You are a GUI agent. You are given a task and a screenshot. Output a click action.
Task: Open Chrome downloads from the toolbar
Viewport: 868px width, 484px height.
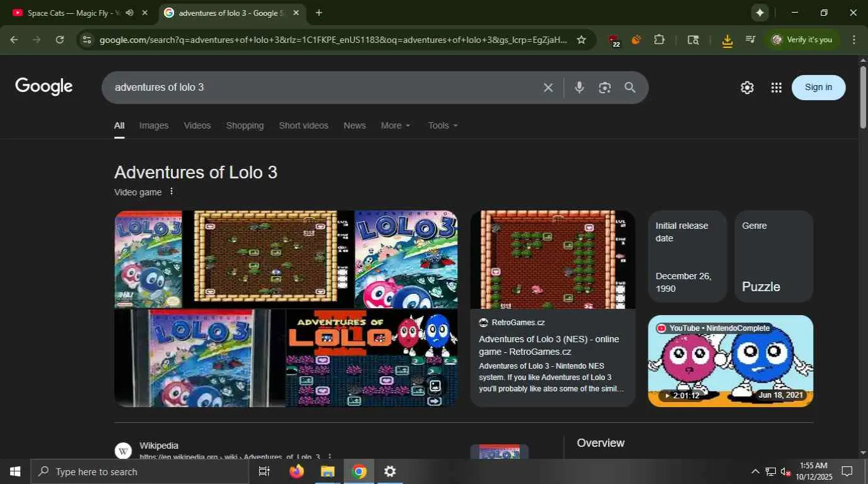tap(727, 40)
